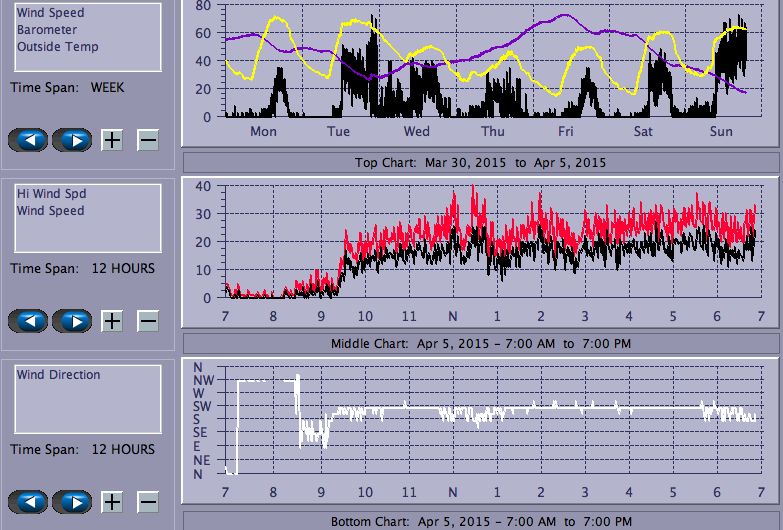Click the top chart's back arrow button
The width and height of the screenshot is (783, 530).
(29, 140)
